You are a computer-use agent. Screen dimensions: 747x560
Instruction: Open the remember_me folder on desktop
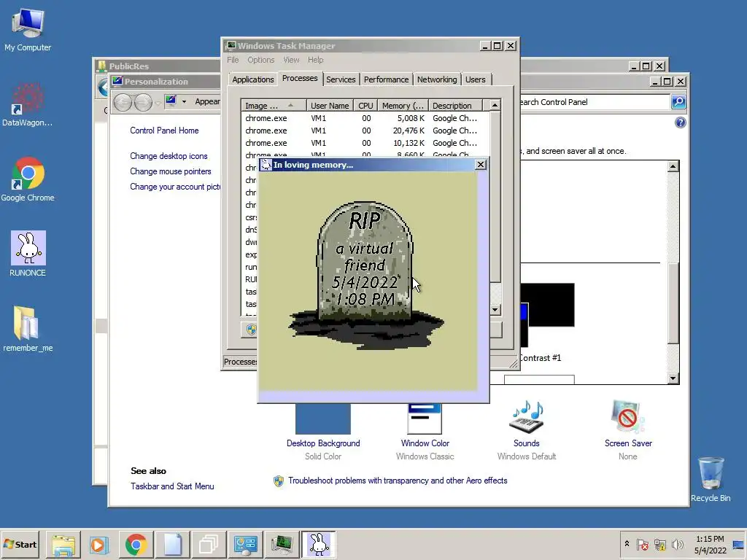tap(28, 329)
